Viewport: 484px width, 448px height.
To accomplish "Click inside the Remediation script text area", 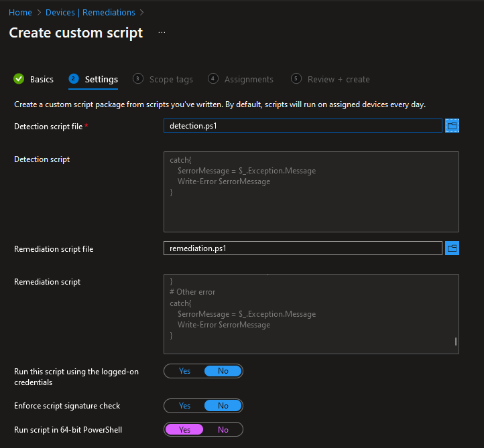I will tap(311, 314).
